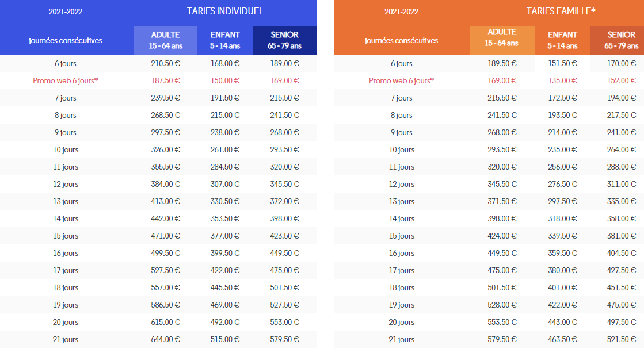Click the TARIFS INDIVIDUEL table title
The height and width of the screenshot is (353, 644).
click(x=225, y=11)
